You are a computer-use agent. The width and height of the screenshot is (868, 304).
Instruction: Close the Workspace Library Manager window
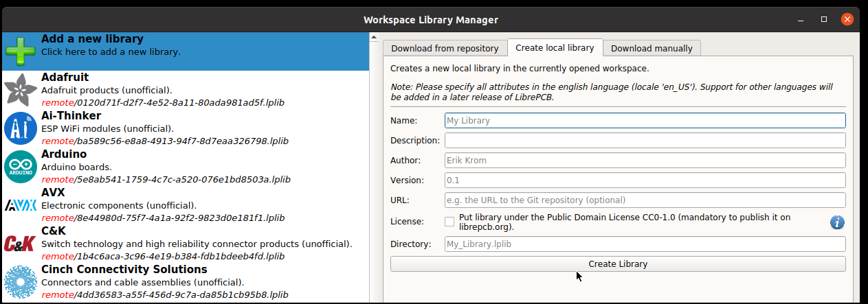[x=847, y=19]
